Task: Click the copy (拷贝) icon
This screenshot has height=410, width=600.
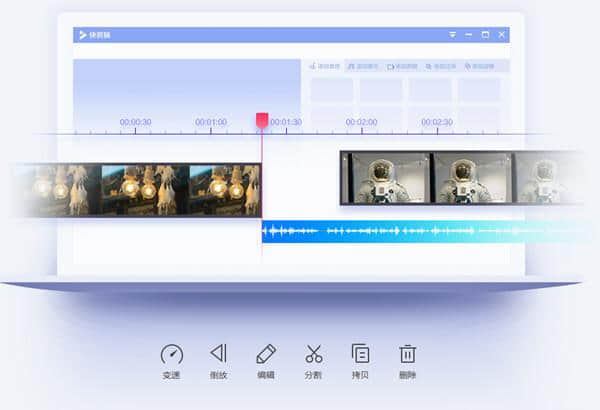Action: pos(360,354)
